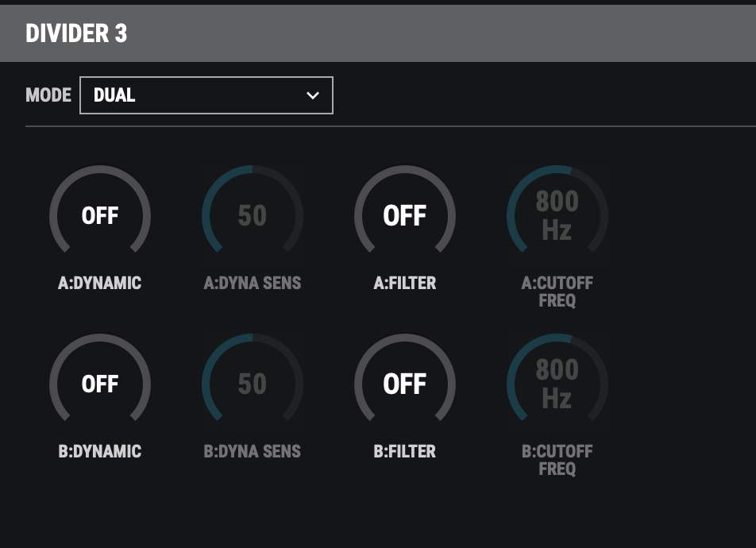Click the A:DYNA SENS label text
The height and width of the screenshot is (548, 756).
tap(253, 283)
